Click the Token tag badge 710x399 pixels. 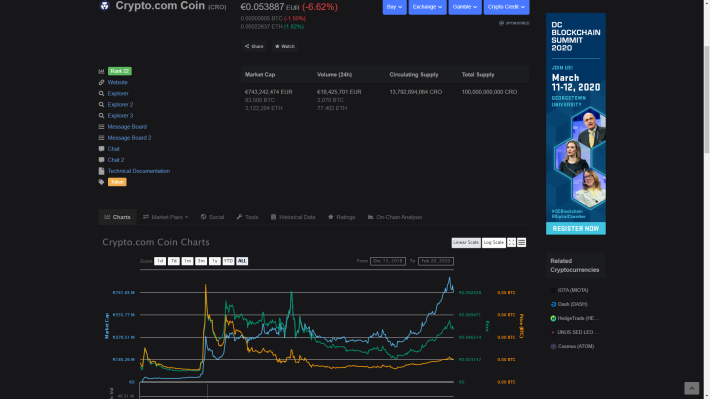point(117,182)
